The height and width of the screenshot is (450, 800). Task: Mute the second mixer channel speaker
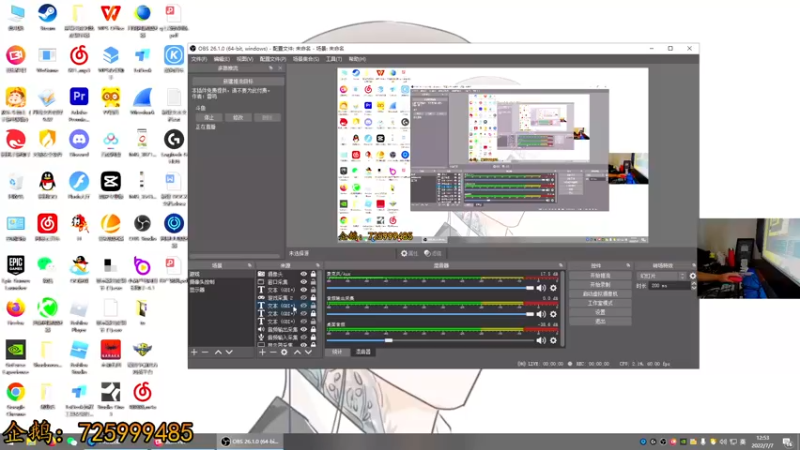click(541, 314)
